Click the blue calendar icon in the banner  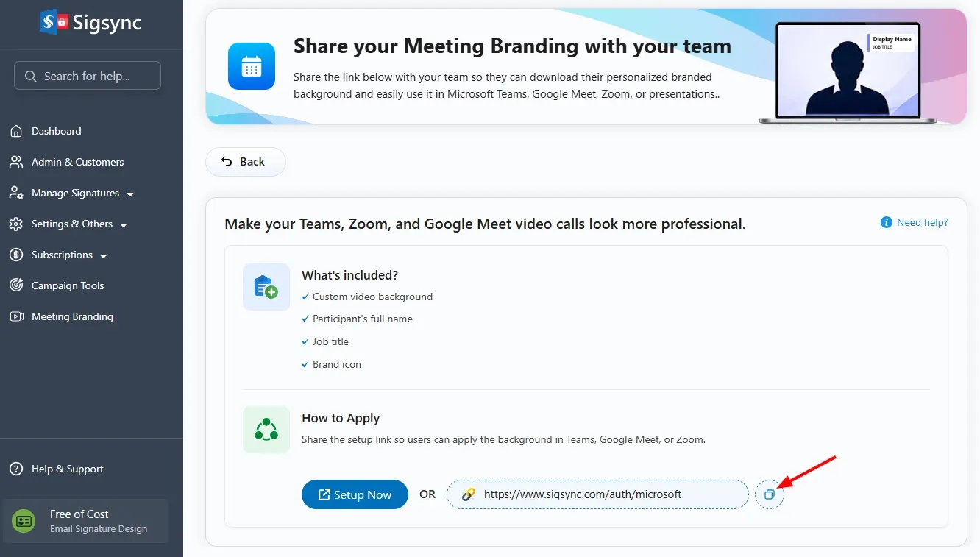click(x=252, y=66)
